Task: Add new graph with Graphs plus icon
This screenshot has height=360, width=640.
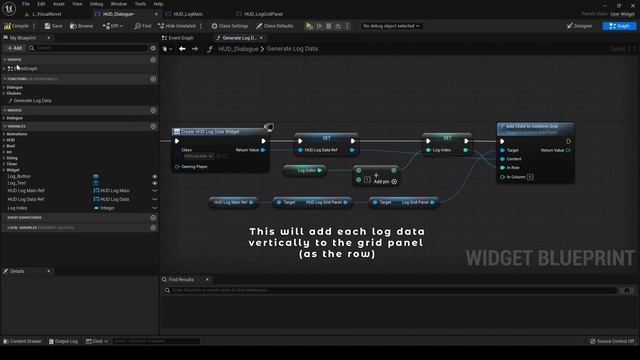Action: point(153,60)
